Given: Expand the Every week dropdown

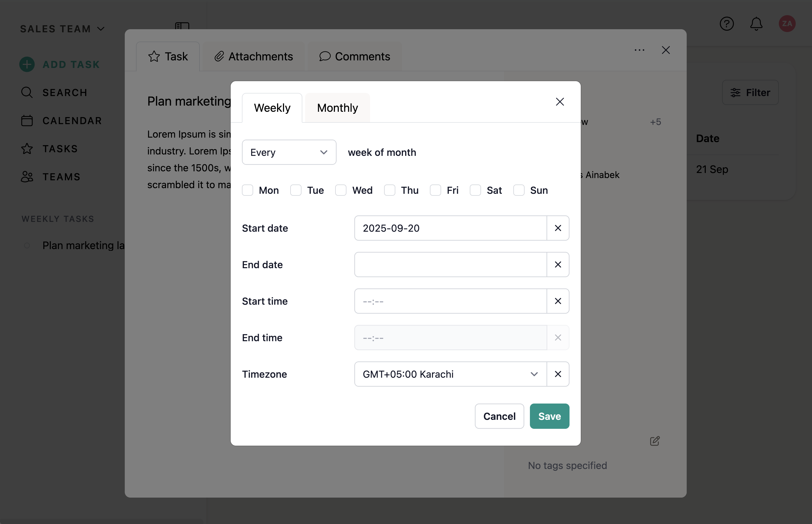Looking at the screenshot, I should 289,152.
